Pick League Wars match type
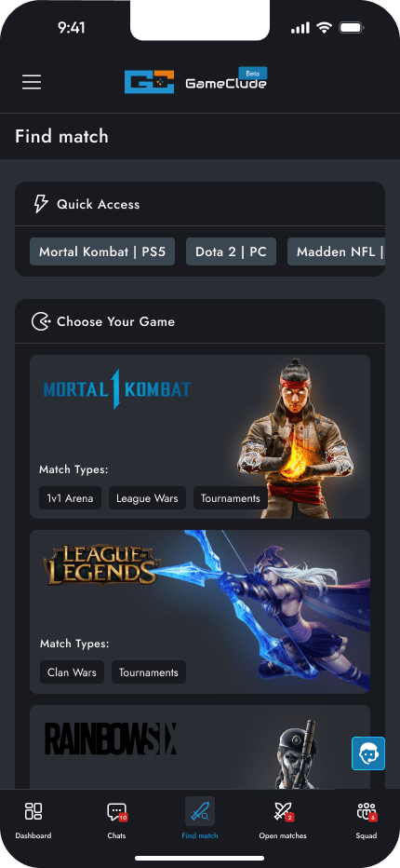The width and height of the screenshot is (400, 868). coord(147,498)
